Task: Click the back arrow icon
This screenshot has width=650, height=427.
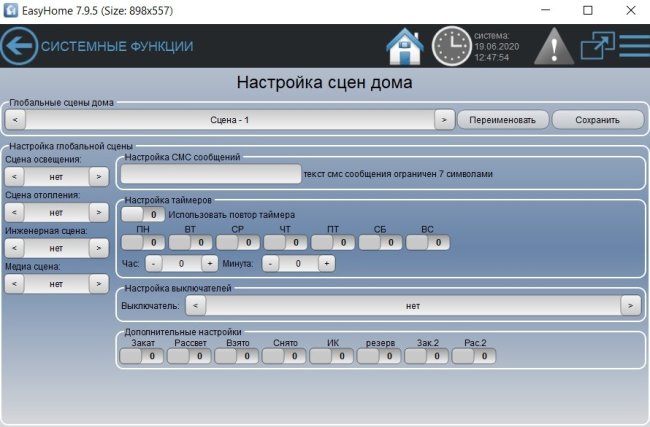Action: (x=19, y=46)
